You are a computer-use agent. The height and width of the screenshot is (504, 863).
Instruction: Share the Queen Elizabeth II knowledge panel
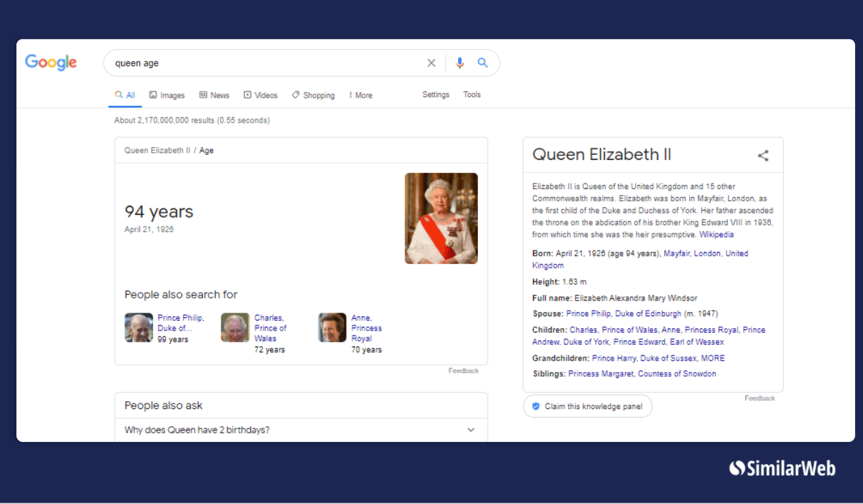(763, 156)
